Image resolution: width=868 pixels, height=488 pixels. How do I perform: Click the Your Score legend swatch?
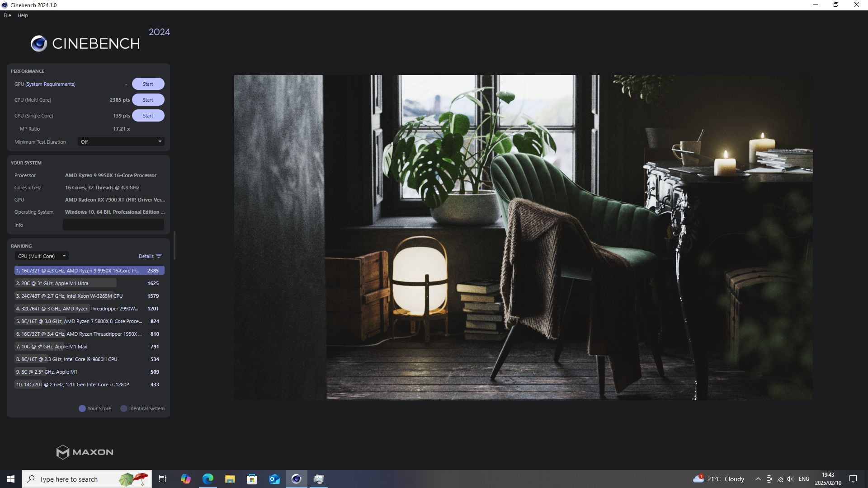pyautogui.click(x=82, y=408)
